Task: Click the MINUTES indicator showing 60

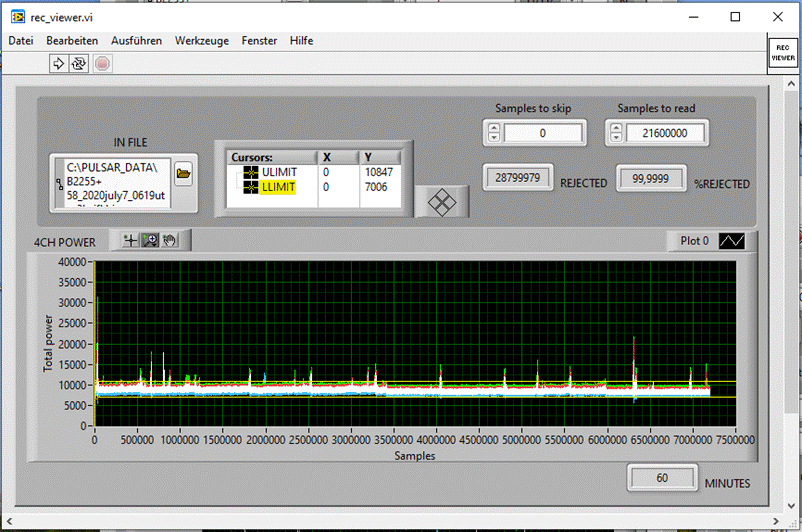Action: [662, 478]
